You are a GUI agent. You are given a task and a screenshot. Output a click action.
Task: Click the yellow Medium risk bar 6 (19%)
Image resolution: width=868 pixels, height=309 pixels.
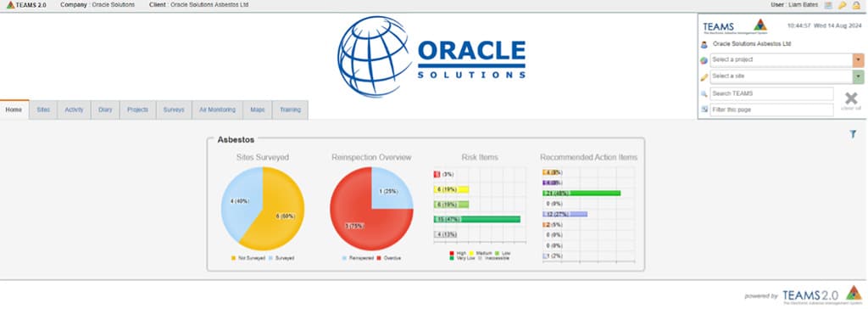(x=451, y=189)
